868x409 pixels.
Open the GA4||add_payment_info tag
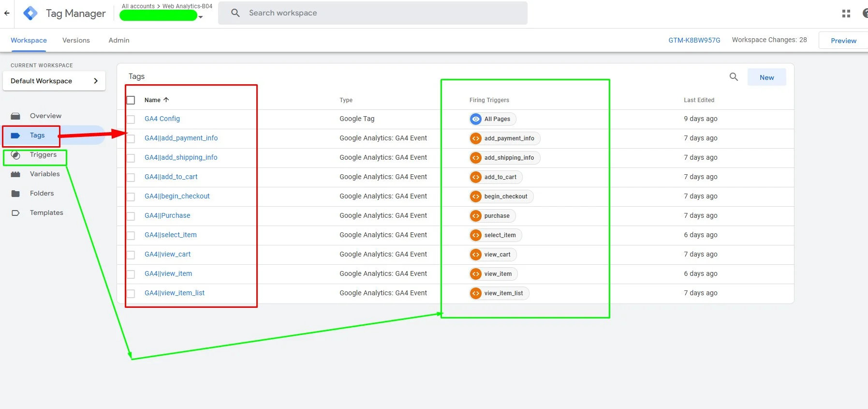coord(181,138)
